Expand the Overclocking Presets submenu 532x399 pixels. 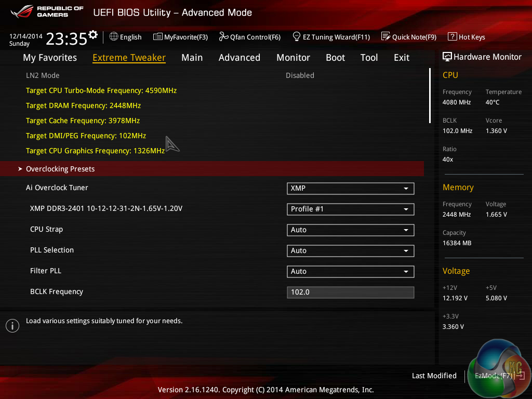[x=212, y=169]
